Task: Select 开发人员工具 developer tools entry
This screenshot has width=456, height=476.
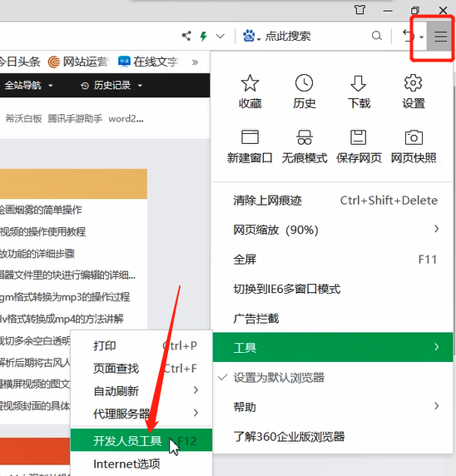Action: [x=141, y=440]
